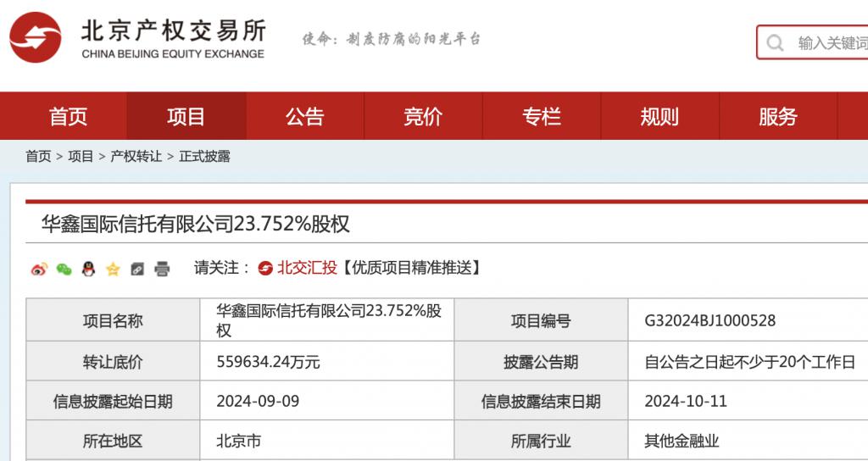Open the 规则 navigation tab

click(x=659, y=116)
